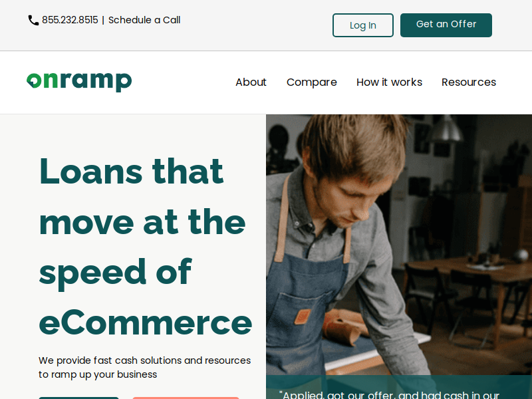Click the "We provide fast cash solutions" paragraph
The image size is (532, 399).
coord(144,368)
